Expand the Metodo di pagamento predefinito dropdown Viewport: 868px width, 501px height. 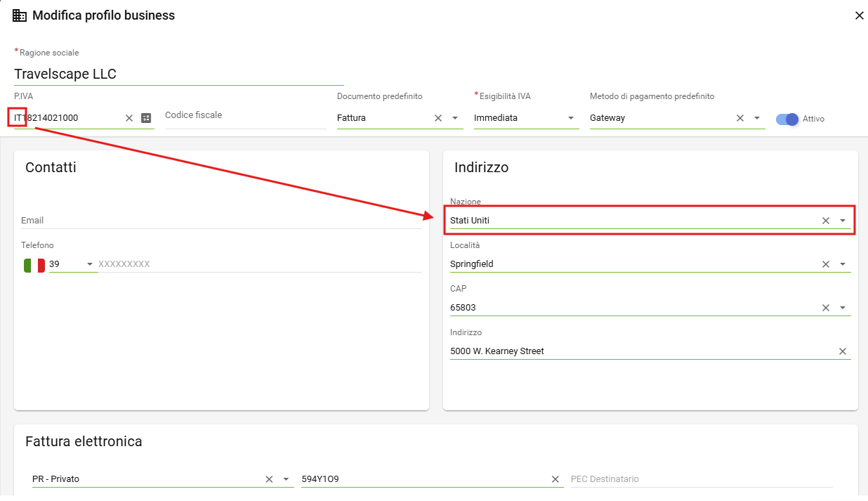pyautogui.click(x=757, y=118)
